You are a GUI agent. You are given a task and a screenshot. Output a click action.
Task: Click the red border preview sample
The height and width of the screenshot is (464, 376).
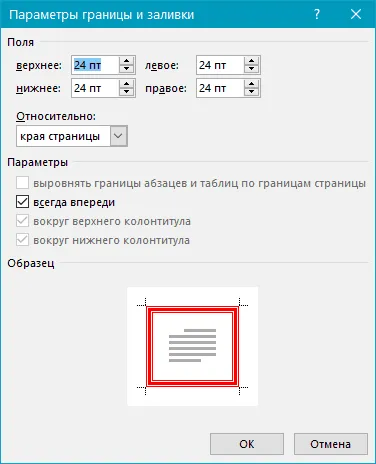pyautogui.click(x=192, y=346)
